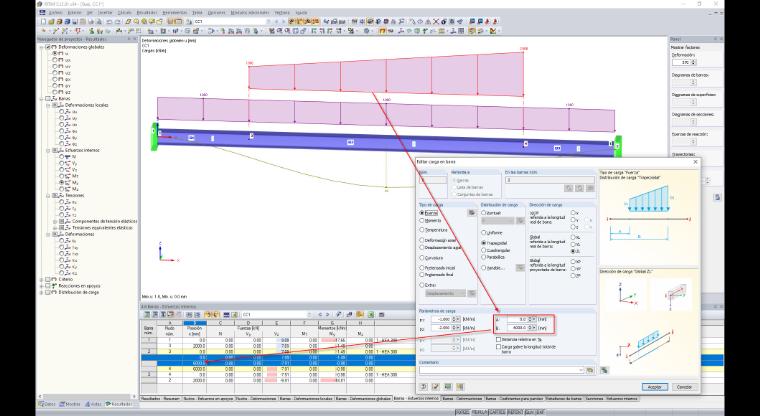Click fourth icon at dialog bottom left

[x=459, y=386]
